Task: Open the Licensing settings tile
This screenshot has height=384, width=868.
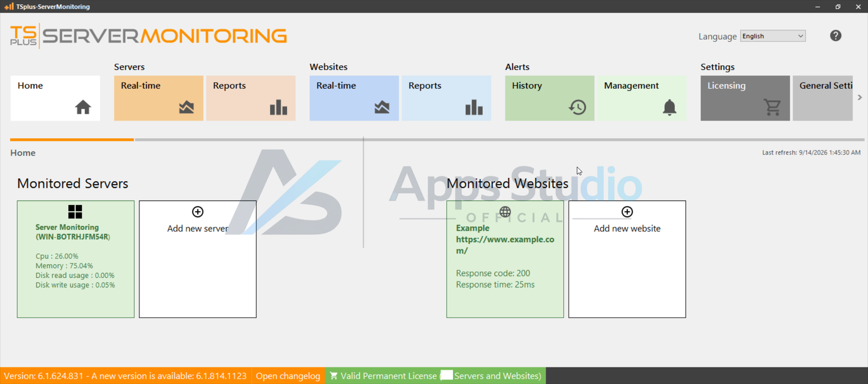Action: [x=745, y=98]
